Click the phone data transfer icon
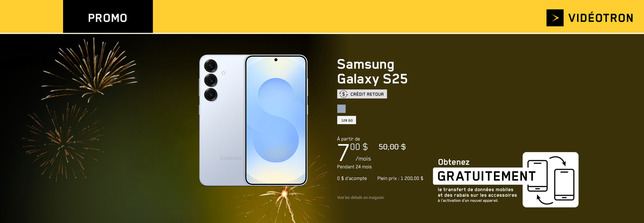644x223 pixels. click(x=551, y=180)
